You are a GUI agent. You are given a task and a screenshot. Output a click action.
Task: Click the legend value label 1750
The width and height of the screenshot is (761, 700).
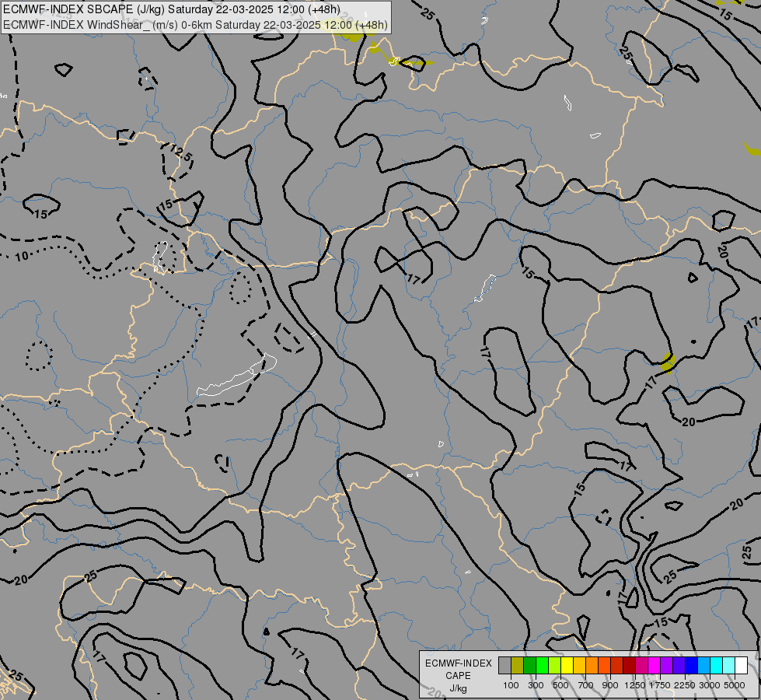[660, 685]
